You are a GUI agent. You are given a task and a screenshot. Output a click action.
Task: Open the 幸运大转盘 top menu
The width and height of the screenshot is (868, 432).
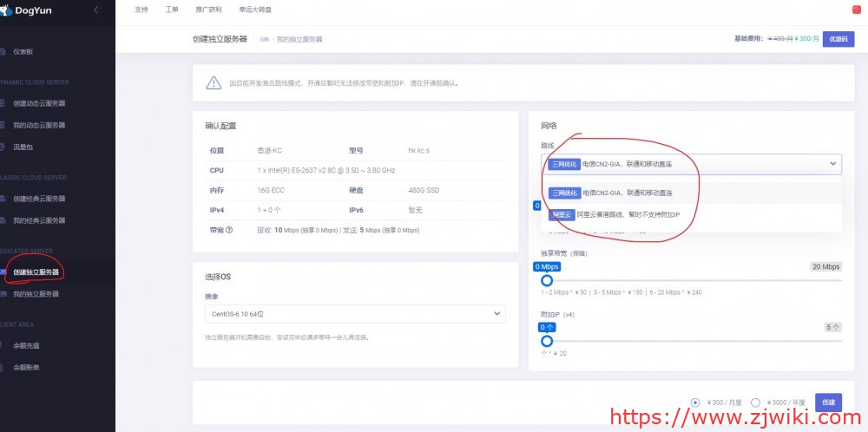[x=255, y=10]
